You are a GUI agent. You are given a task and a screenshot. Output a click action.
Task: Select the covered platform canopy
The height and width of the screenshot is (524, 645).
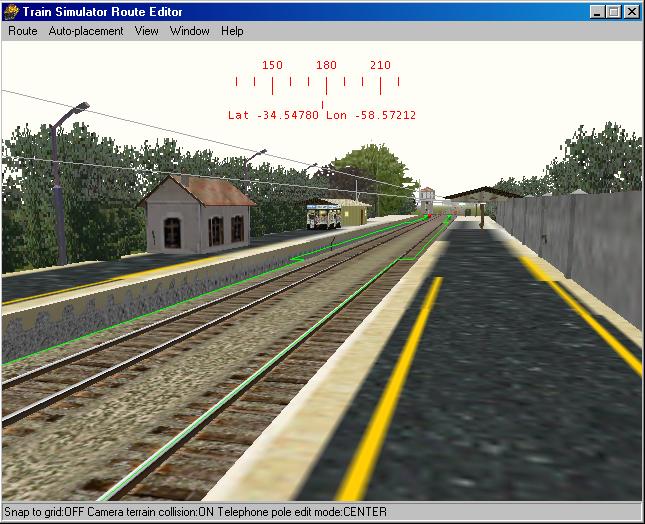(x=482, y=193)
